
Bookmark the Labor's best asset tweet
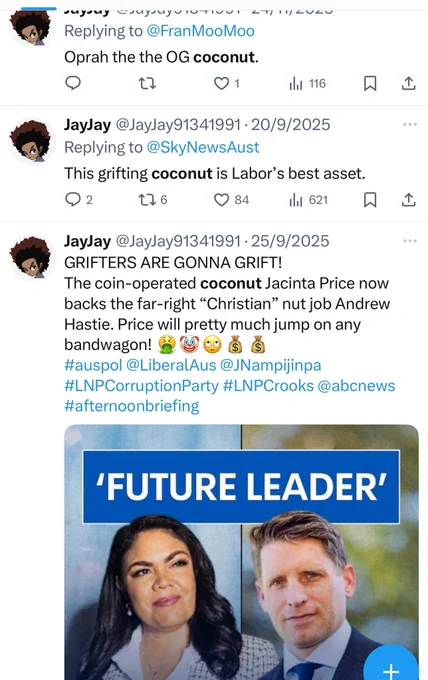pos(370,200)
